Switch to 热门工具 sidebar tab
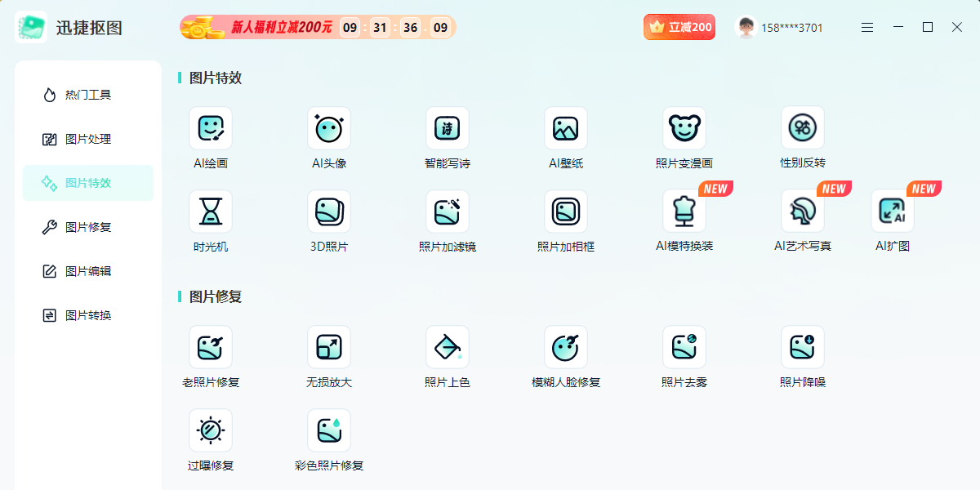The width and height of the screenshot is (980, 490). [x=88, y=95]
